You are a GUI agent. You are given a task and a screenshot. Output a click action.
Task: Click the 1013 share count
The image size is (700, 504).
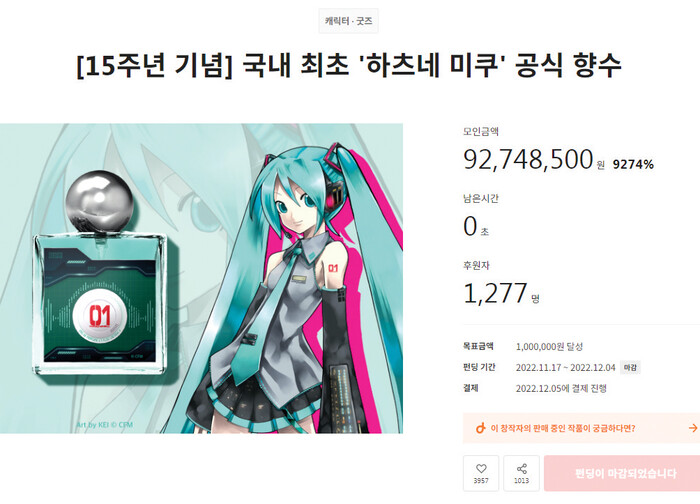pos(521,481)
